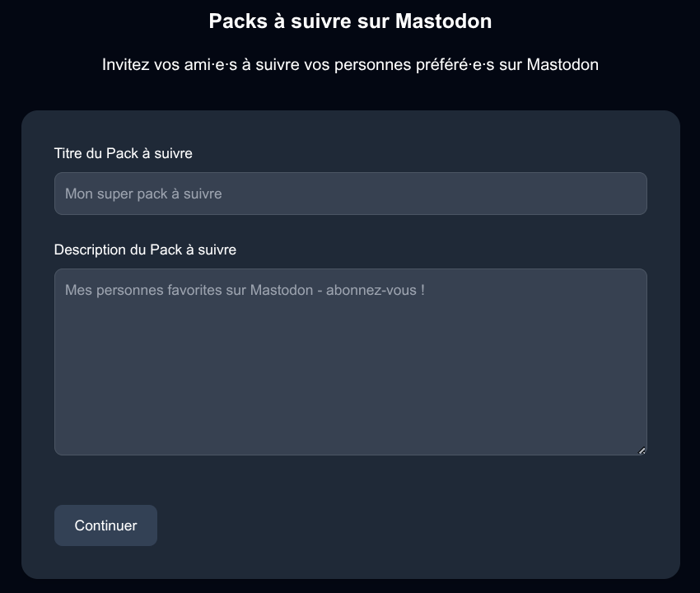Image resolution: width=700 pixels, height=593 pixels.
Task: Click the 'Invitez vos ami·e·s' subtitle text
Action: (x=351, y=64)
